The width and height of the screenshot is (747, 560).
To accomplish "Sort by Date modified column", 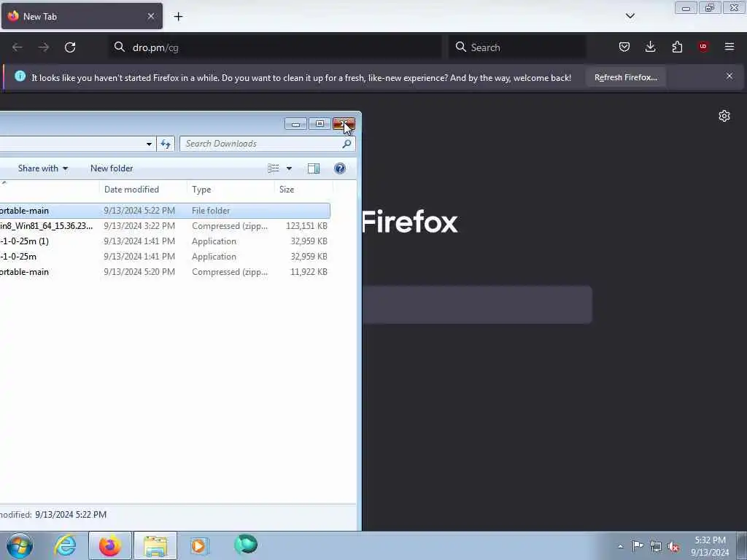I will pyautogui.click(x=144, y=189).
